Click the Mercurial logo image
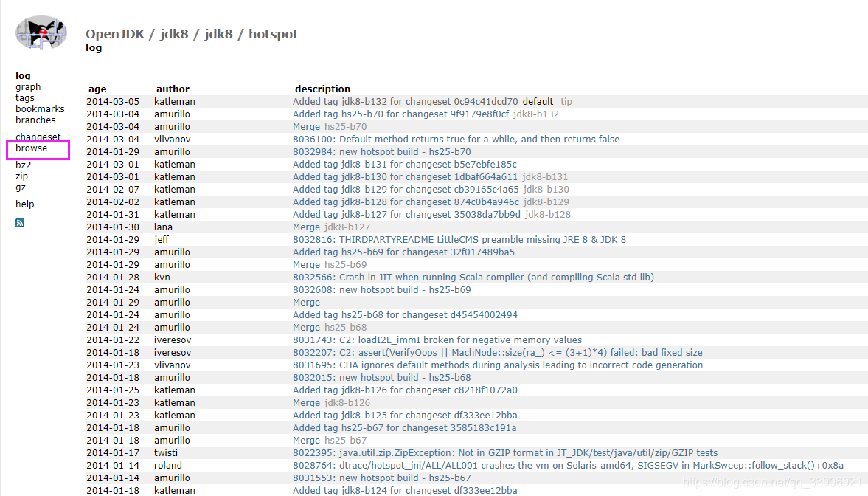The image size is (868, 496). [x=41, y=32]
